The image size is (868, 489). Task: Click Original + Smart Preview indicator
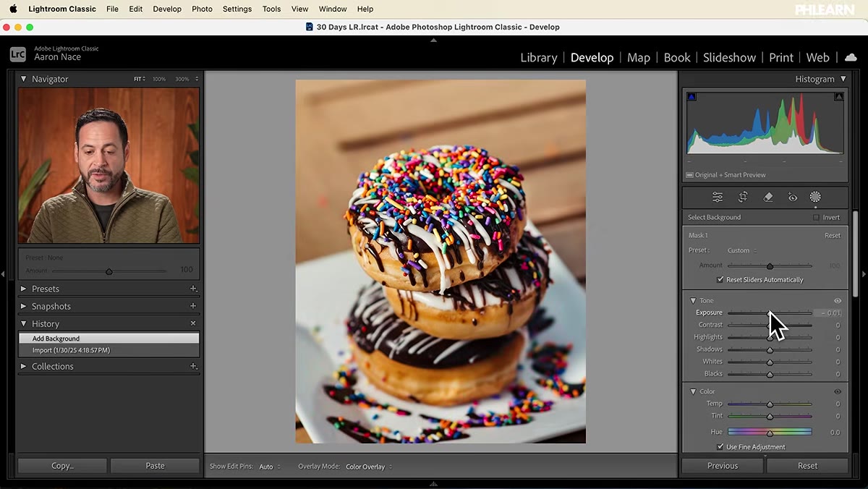coord(726,175)
